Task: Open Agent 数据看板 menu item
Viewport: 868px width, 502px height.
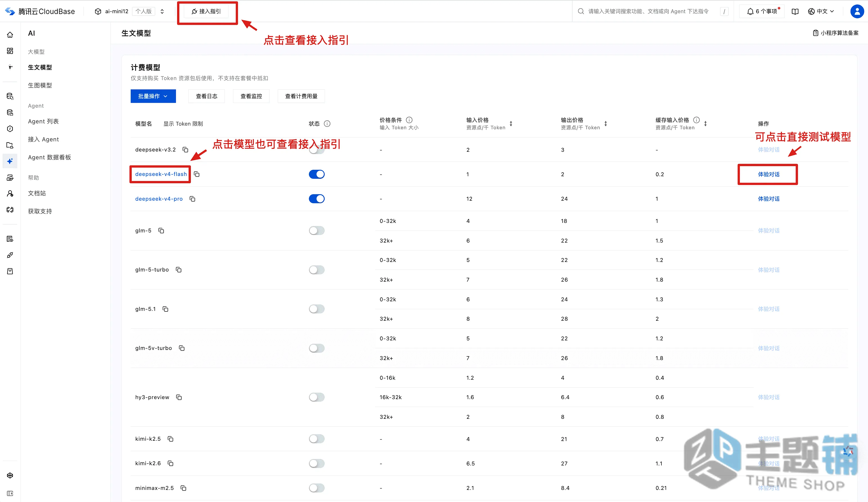Action: coord(49,157)
